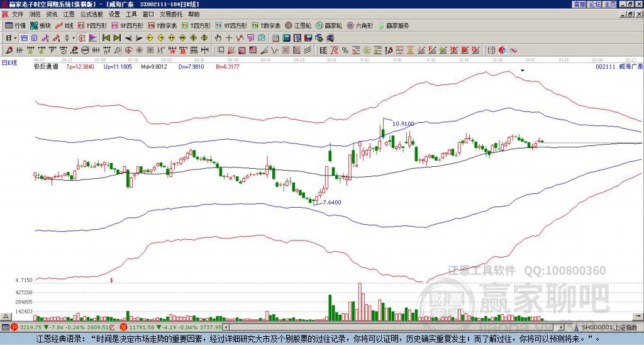
Task: Open the P四方形 square chart
Action: coord(92,25)
